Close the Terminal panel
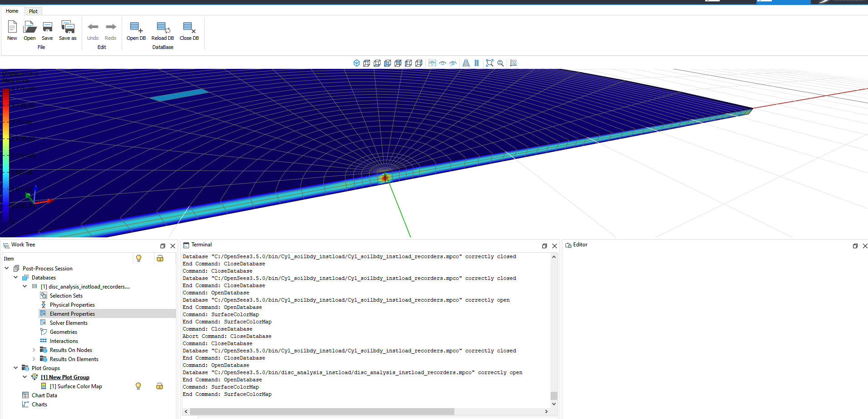 [555, 246]
